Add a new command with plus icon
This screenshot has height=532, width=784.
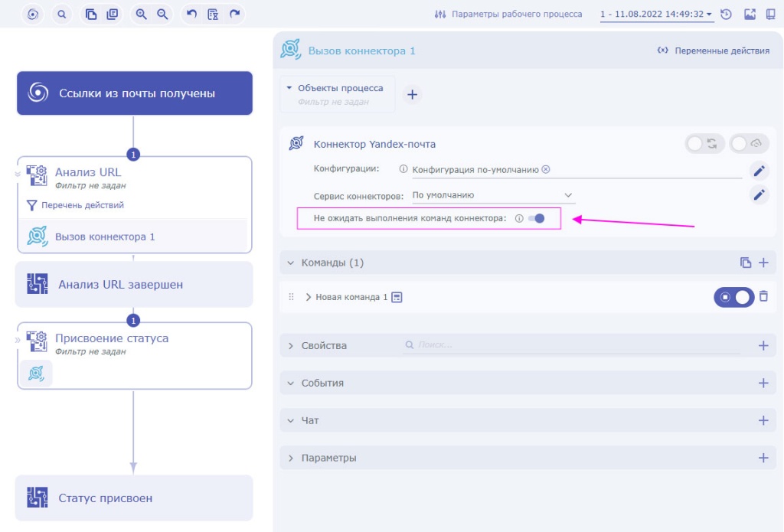pyautogui.click(x=763, y=263)
